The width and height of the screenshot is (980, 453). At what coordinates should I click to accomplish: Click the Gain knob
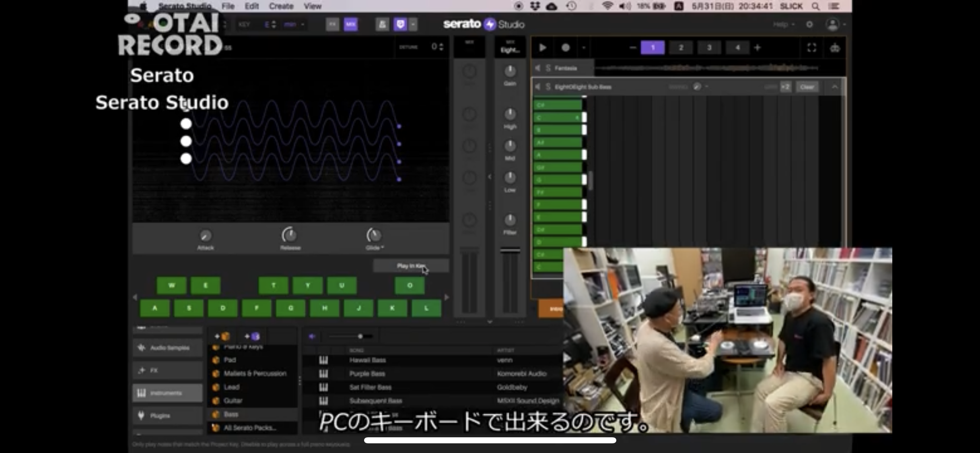510,71
